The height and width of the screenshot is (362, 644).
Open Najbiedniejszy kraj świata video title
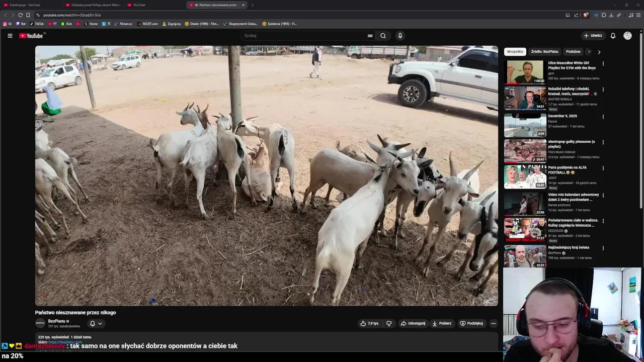(x=569, y=247)
